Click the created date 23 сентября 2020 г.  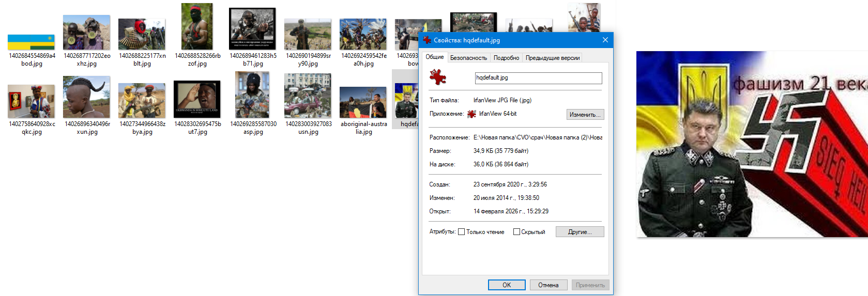click(x=510, y=184)
